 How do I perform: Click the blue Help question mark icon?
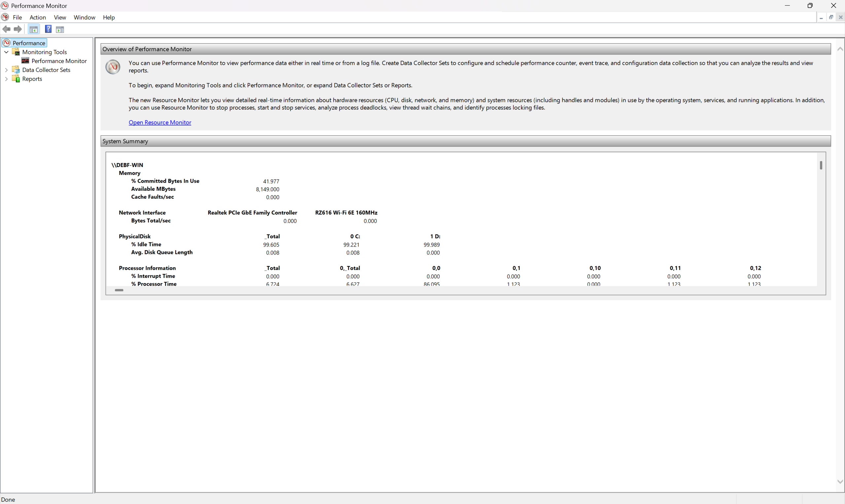click(x=48, y=29)
